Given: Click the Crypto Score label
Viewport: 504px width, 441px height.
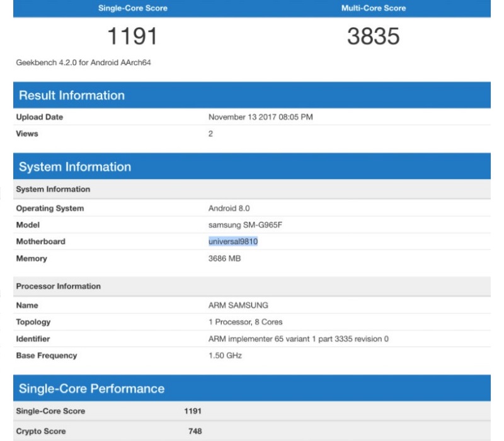Looking at the screenshot, I should 41,432.
